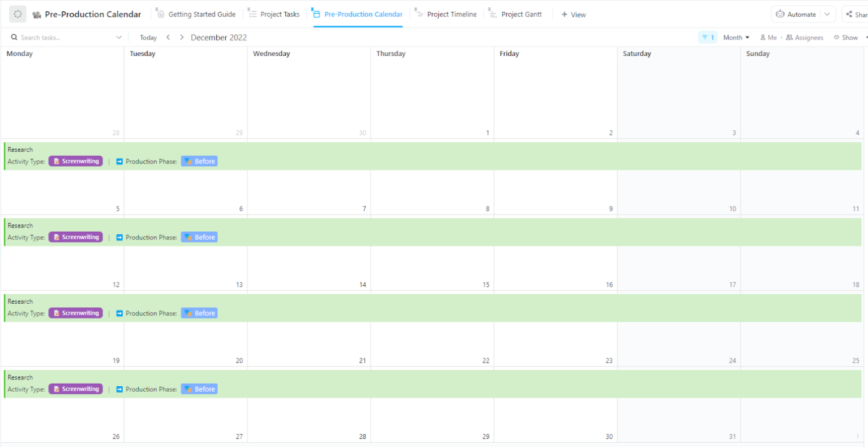The width and height of the screenshot is (868, 447).
Task: Add a new view with + View
Action: [573, 14]
